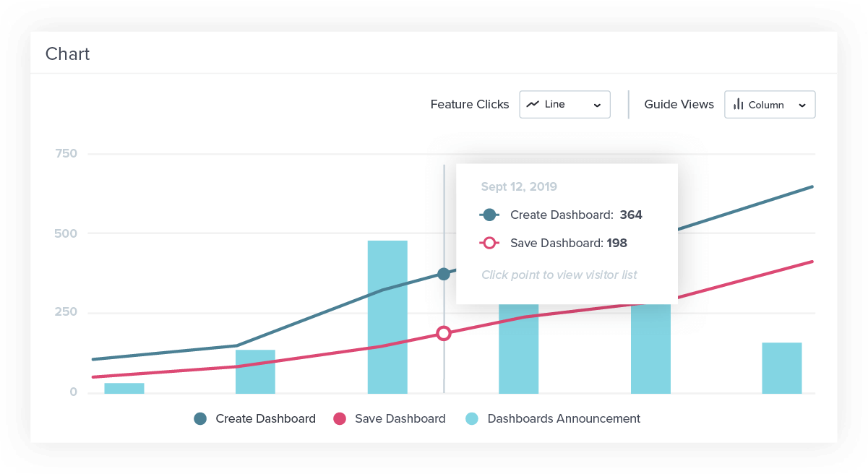Open the Guide Views Column dropdown
868x474 pixels.
(770, 104)
